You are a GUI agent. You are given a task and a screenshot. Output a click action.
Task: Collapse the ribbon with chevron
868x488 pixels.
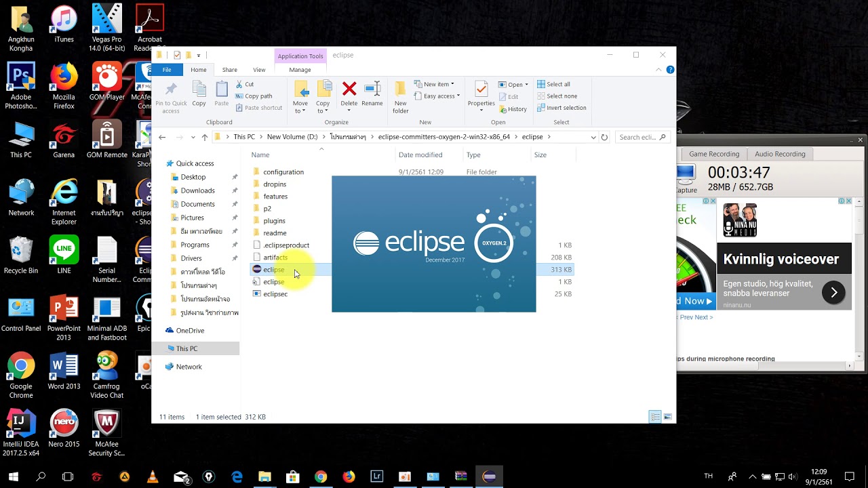point(658,70)
